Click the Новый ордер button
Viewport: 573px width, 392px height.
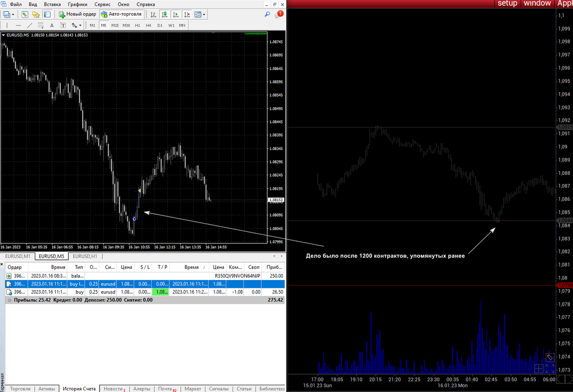[x=77, y=14]
